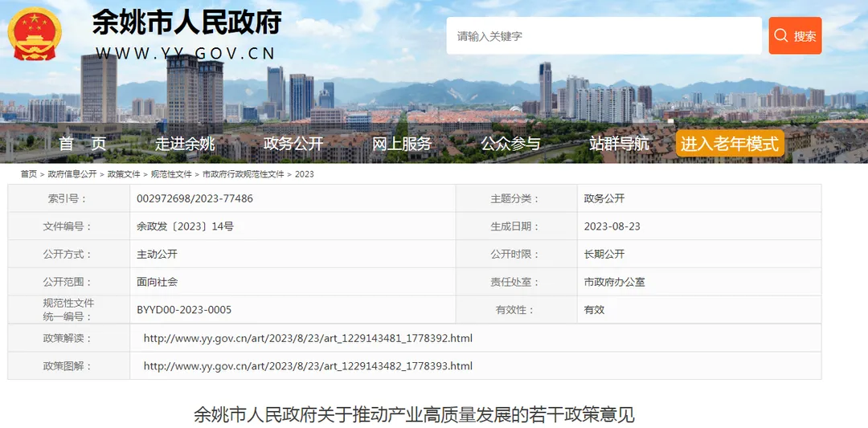This screenshot has height=428, width=868.
Task: Open the 2023 breadcrumb link
Action: pos(304,174)
